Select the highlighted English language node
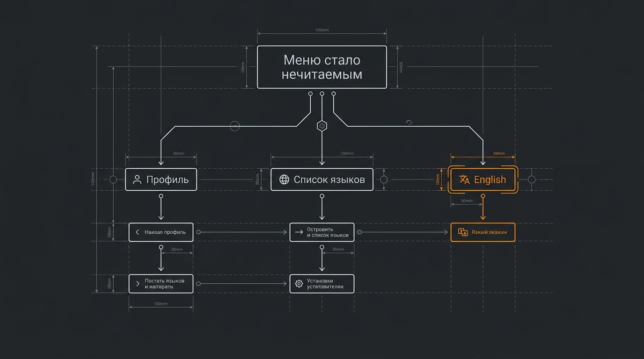The width and height of the screenshot is (644, 359). point(483,179)
